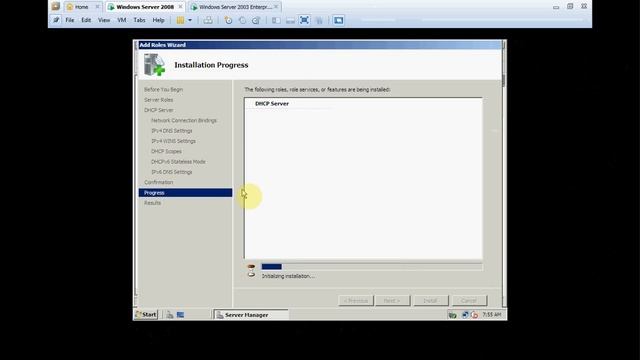The image size is (640, 360).
Task: Click the Unity mode toolbar icon
Action: [319, 20]
